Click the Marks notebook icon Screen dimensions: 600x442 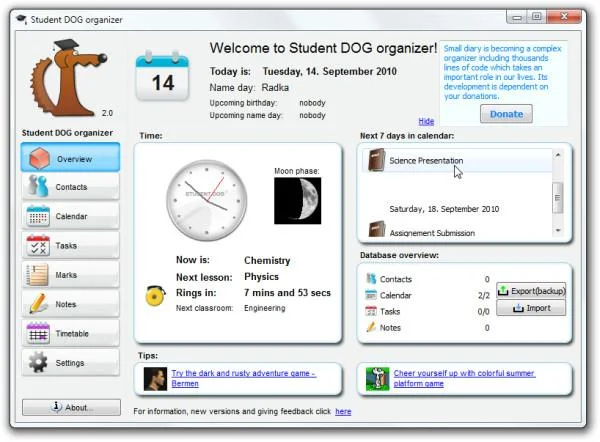point(38,274)
